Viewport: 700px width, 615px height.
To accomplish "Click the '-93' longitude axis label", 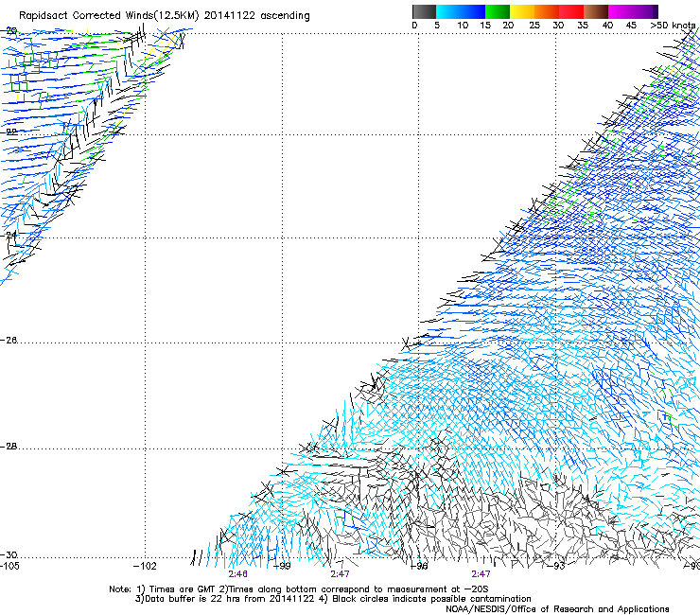I will (556, 567).
